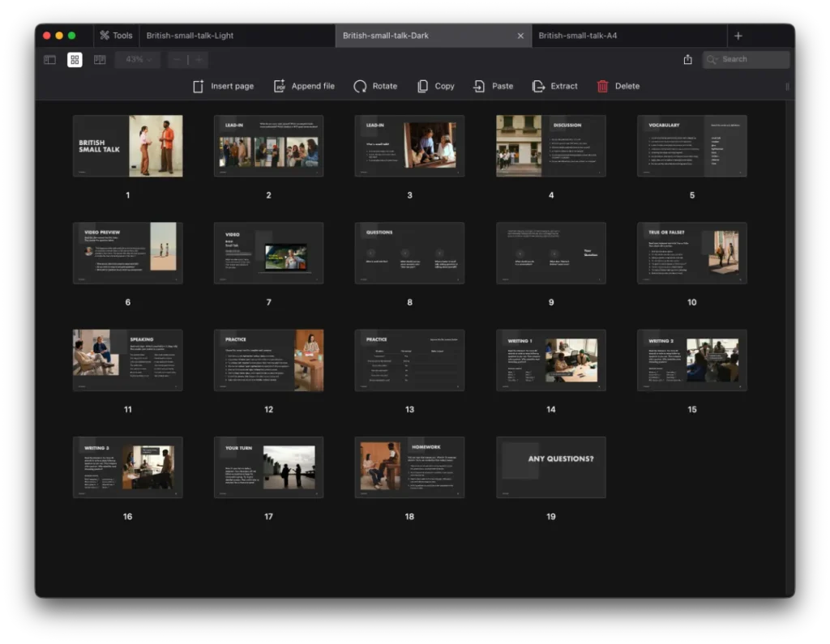Toggle the two-page reading view
This screenshot has width=830, height=644.
click(100, 59)
